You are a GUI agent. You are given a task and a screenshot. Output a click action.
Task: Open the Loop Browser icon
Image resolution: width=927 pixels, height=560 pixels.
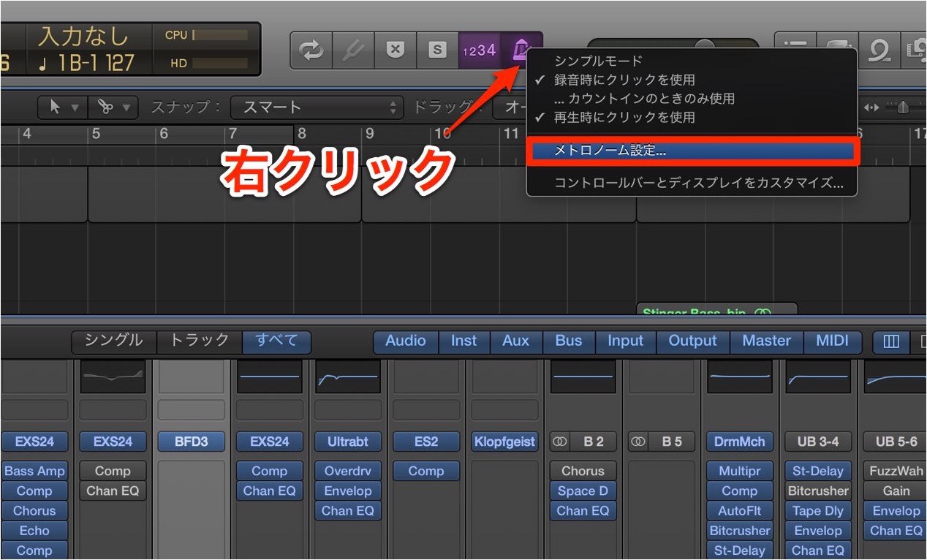tap(878, 50)
